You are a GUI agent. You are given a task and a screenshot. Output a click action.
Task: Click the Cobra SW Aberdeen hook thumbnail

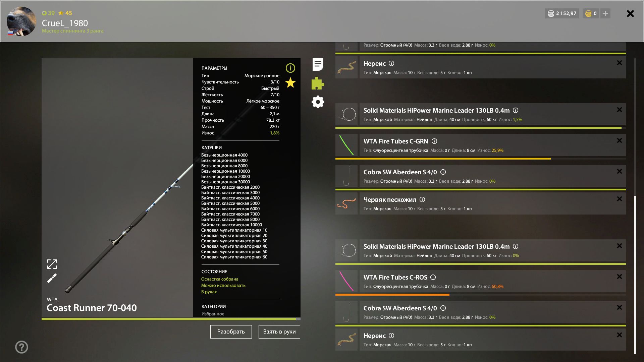[x=346, y=176]
